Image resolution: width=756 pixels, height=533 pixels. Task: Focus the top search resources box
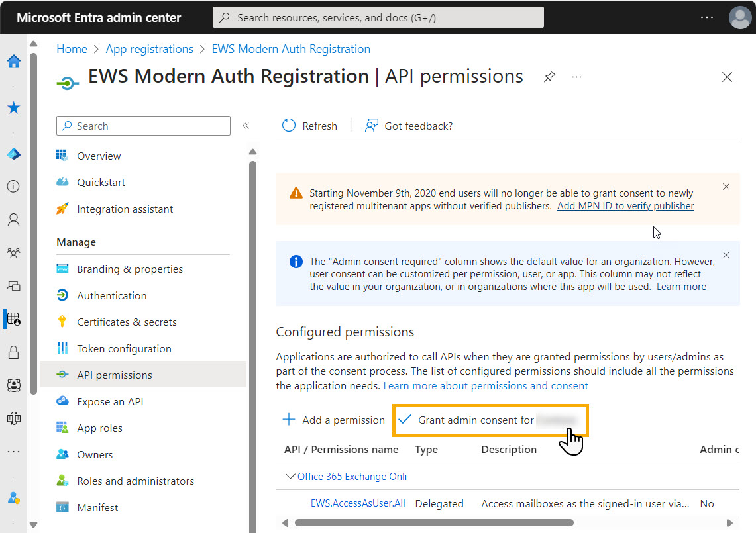click(x=378, y=17)
